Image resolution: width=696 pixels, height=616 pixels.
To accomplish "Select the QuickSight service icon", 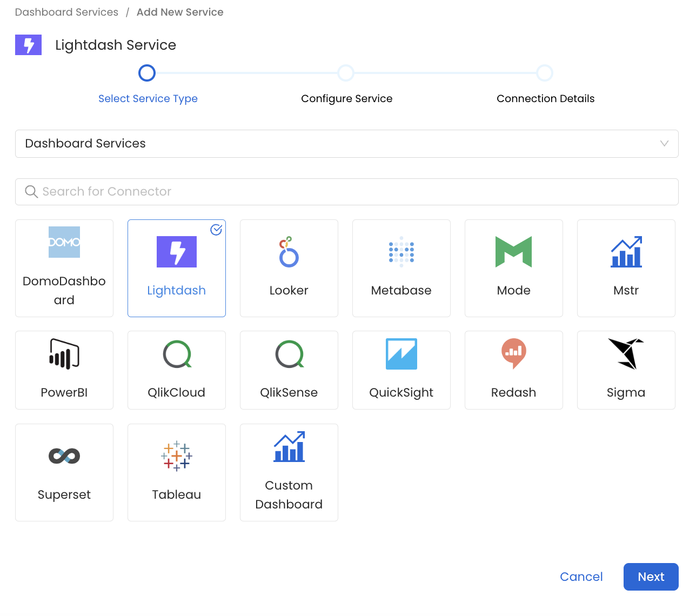I will coord(401,354).
